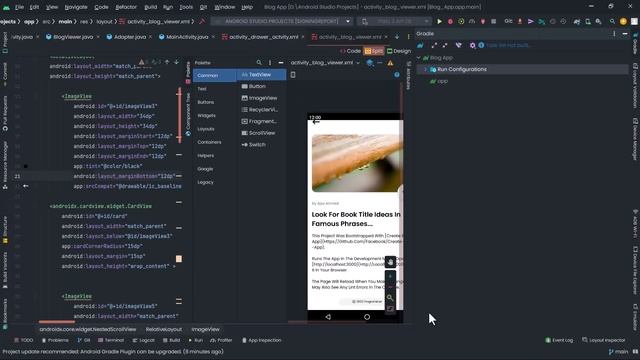Viewport: 640px width, 360px height.
Task: Click main git branch in status bar
Action: 618,351
